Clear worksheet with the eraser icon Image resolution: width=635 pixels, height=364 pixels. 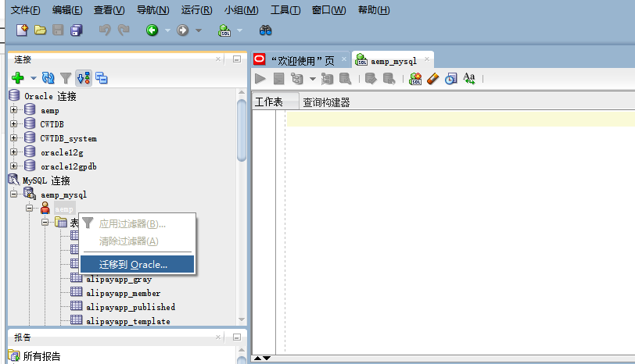433,78
